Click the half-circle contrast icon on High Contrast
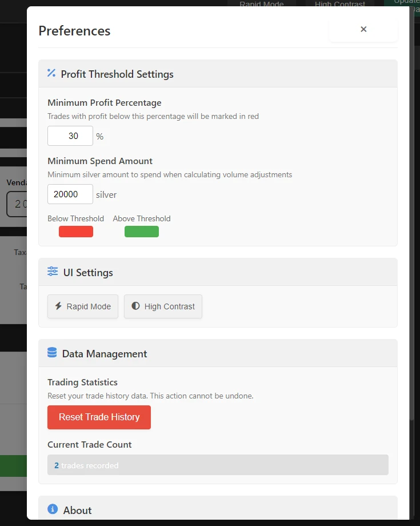This screenshot has width=420, height=526. [x=135, y=306]
